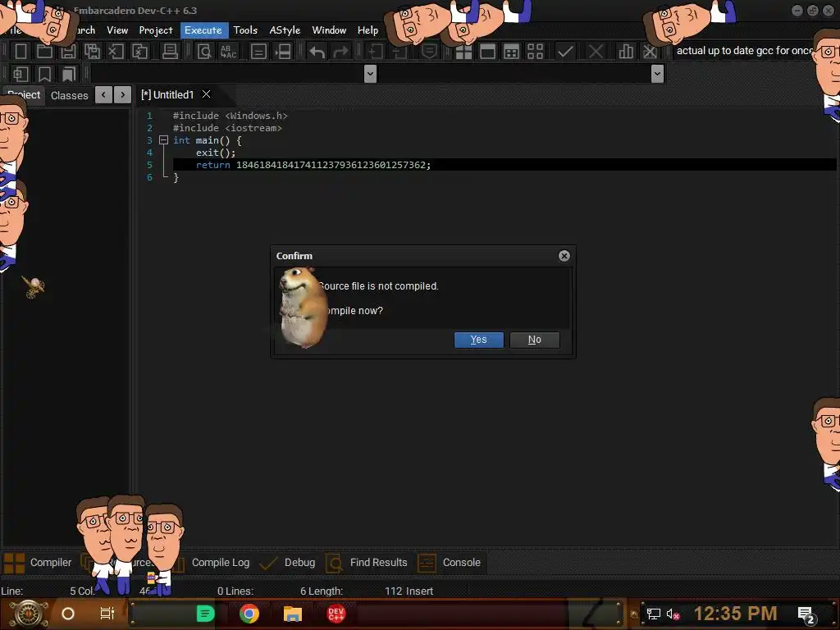
Task: Click the Run window-shaped toolbar icon
Action: click(x=487, y=52)
